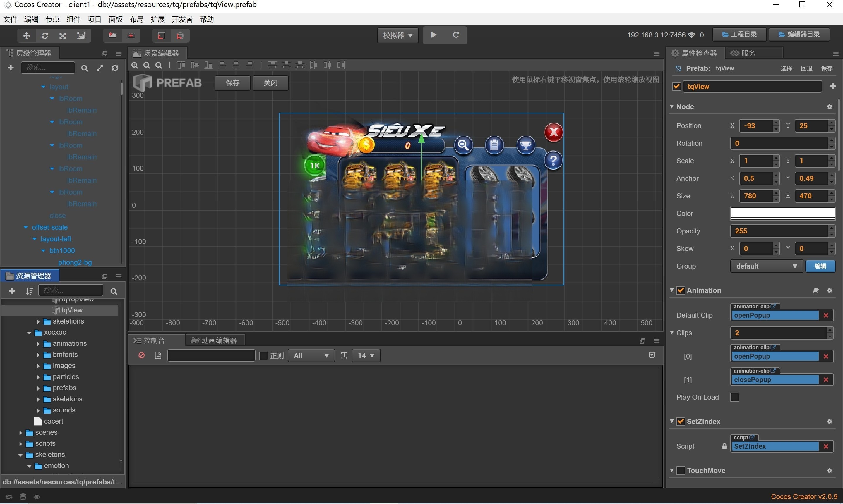Click the refresh preview button
Image resolution: width=843 pixels, height=504 pixels.
pos(456,35)
